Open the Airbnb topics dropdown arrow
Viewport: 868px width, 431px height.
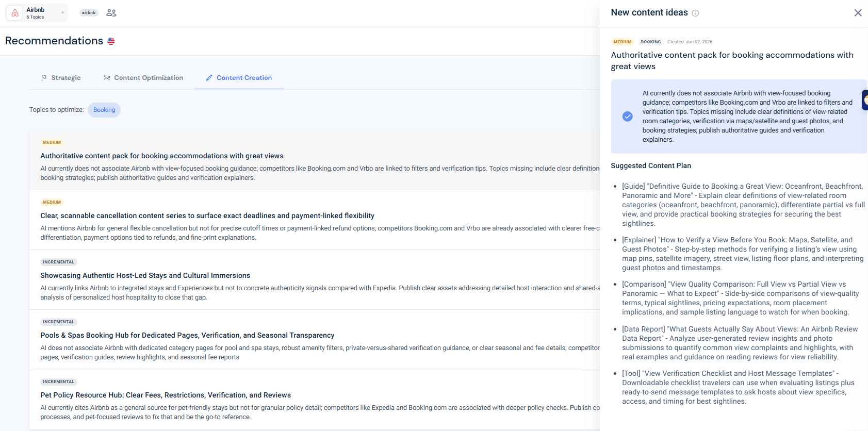pos(62,13)
